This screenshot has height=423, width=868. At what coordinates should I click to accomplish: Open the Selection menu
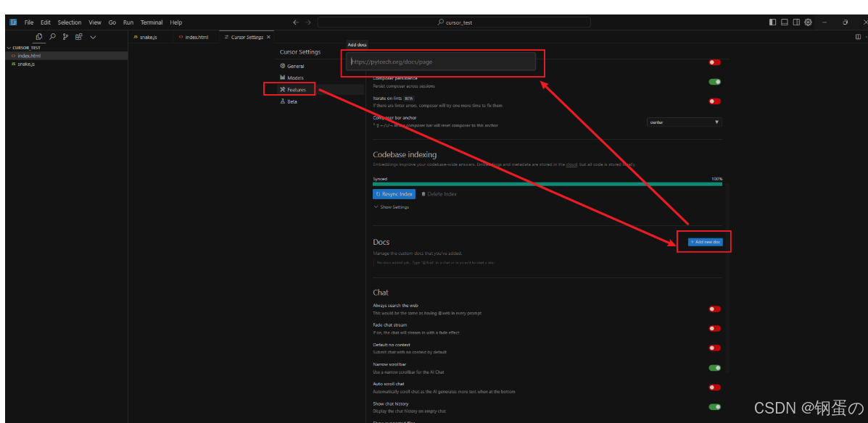click(69, 22)
